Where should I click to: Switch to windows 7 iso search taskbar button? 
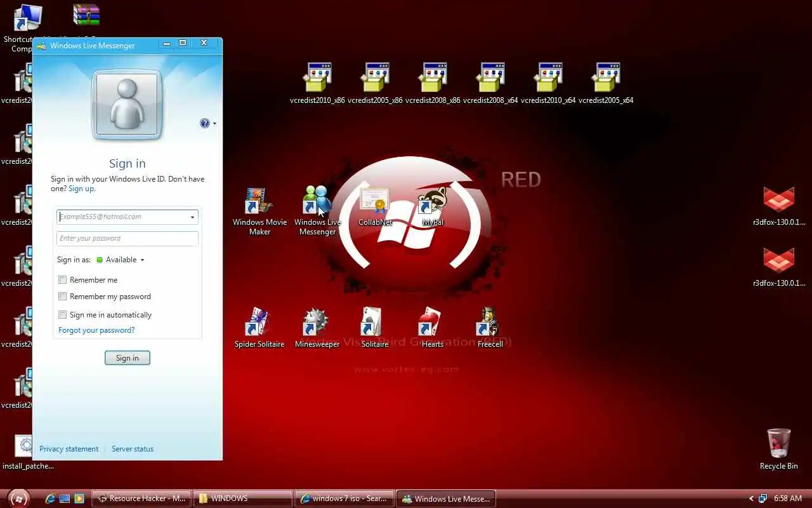coord(344,498)
